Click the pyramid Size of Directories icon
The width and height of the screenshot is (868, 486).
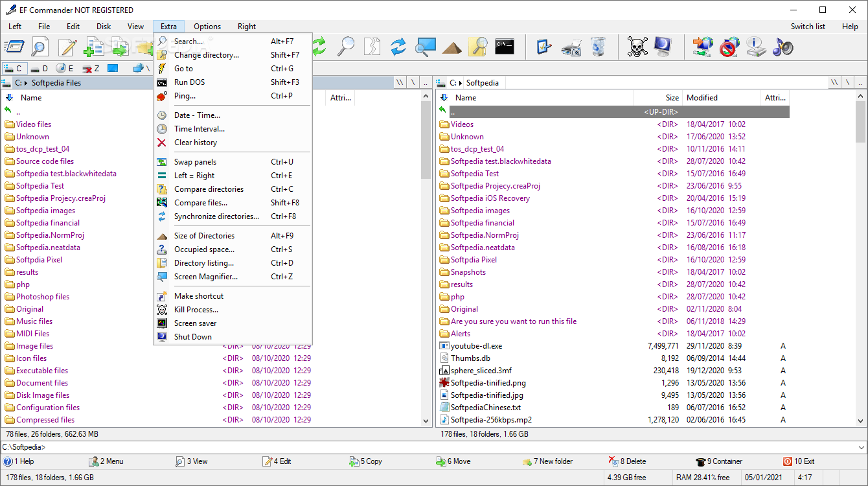(452, 47)
